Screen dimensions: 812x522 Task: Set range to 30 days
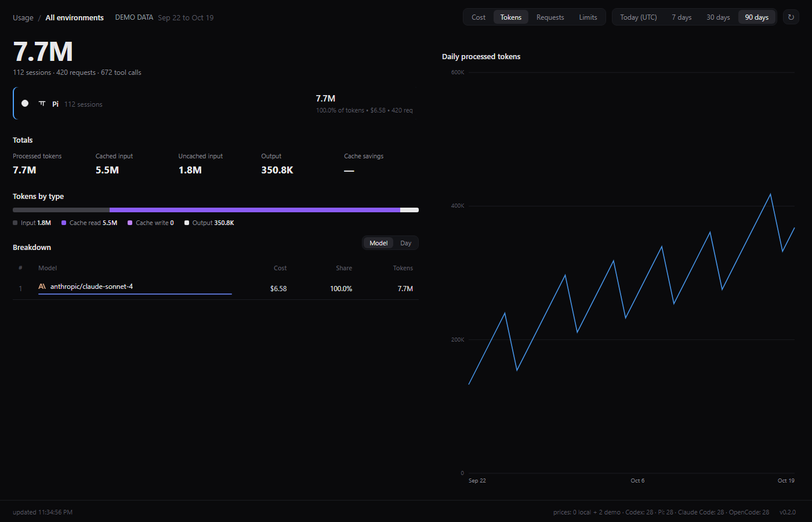coord(718,17)
